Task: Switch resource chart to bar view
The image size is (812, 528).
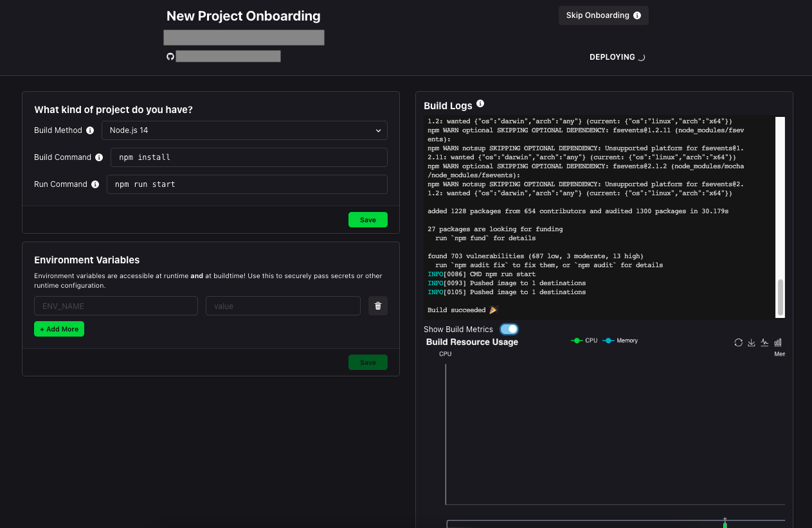Action: click(x=778, y=342)
